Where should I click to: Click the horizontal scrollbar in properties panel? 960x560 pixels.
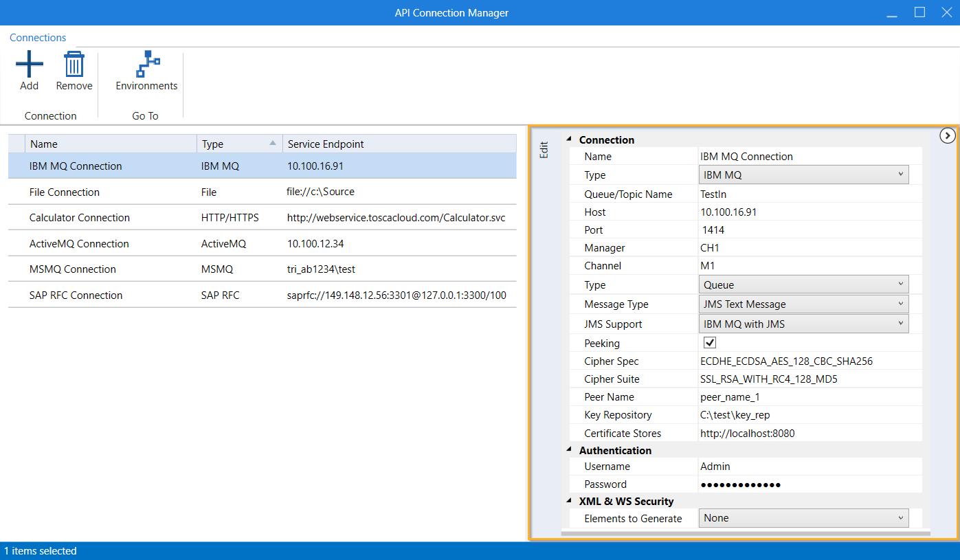(745, 533)
